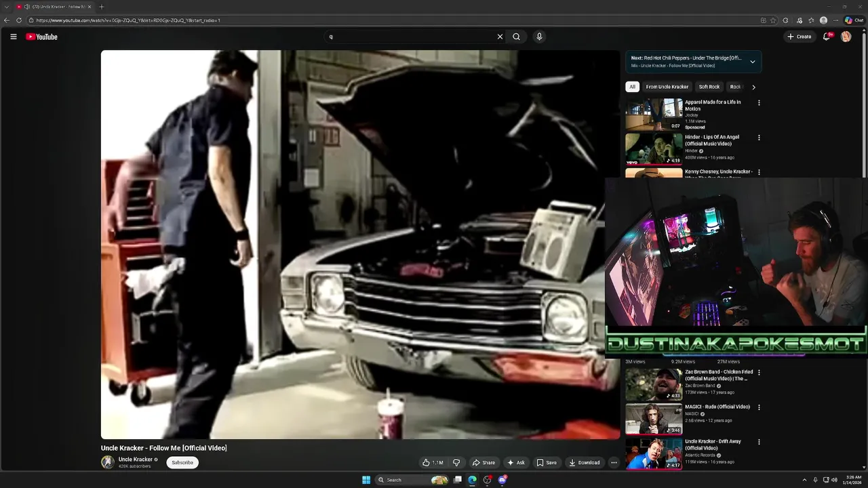Screen dimensions: 868x488
Task: Expand the Mix playlist panel chevron
Action: point(752,62)
